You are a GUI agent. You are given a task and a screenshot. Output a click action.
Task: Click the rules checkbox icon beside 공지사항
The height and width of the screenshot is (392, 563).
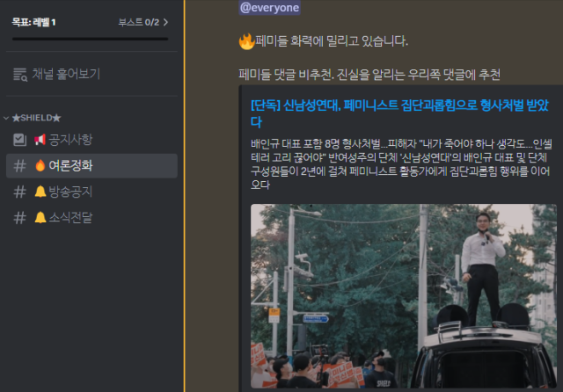[19, 140]
